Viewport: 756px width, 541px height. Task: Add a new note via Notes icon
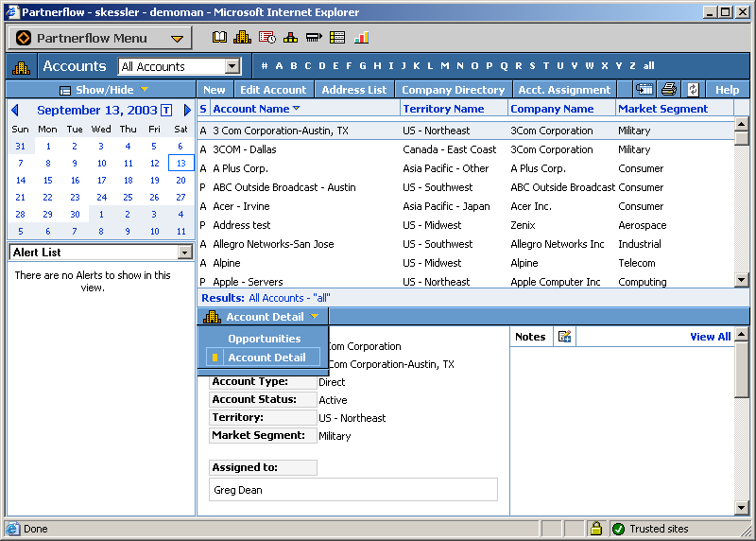coord(564,337)
